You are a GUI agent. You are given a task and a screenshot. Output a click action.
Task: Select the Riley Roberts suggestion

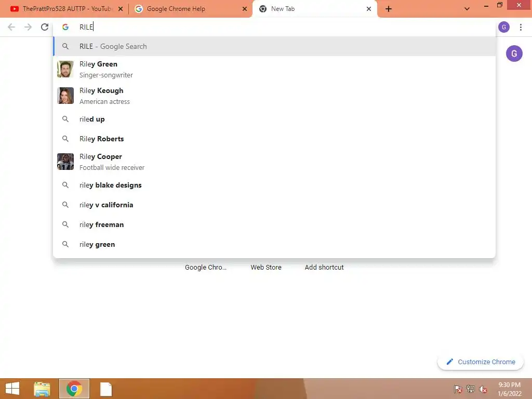click(274, 139)
